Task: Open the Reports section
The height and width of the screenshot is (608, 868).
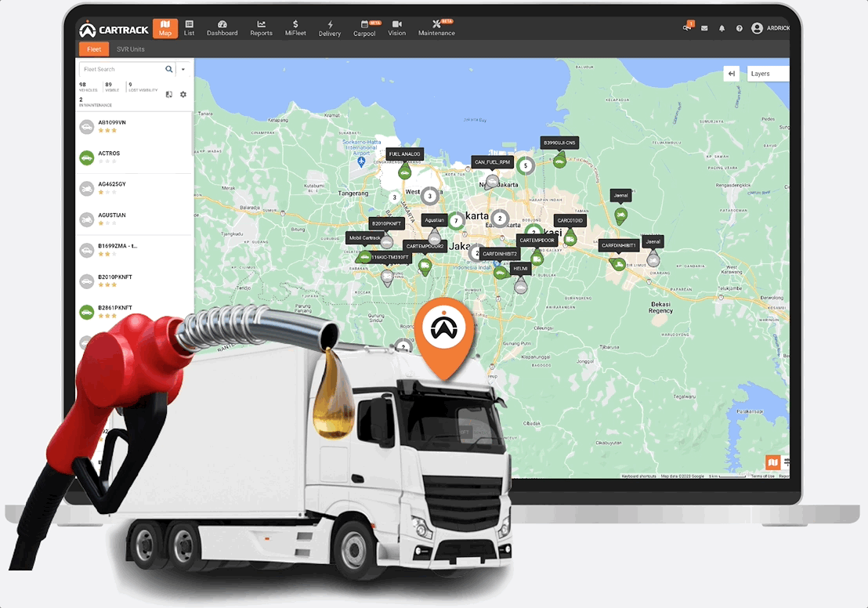Action: 262,28
